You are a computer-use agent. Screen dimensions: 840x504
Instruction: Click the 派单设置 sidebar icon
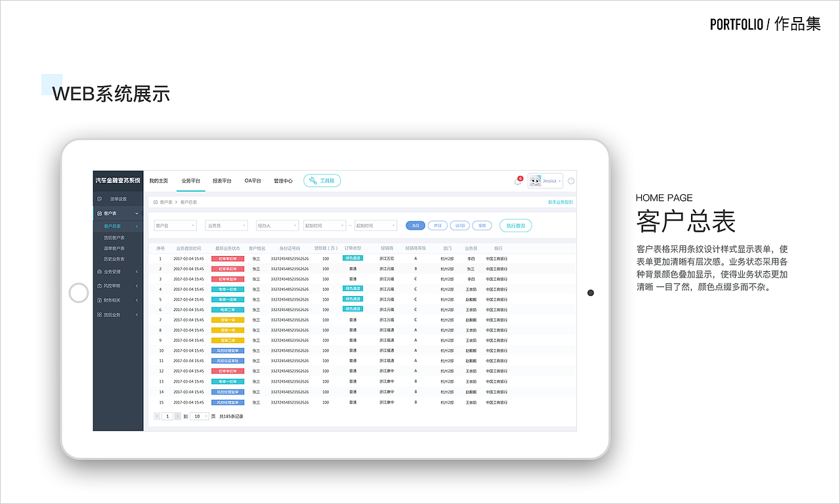coord(100,199)
